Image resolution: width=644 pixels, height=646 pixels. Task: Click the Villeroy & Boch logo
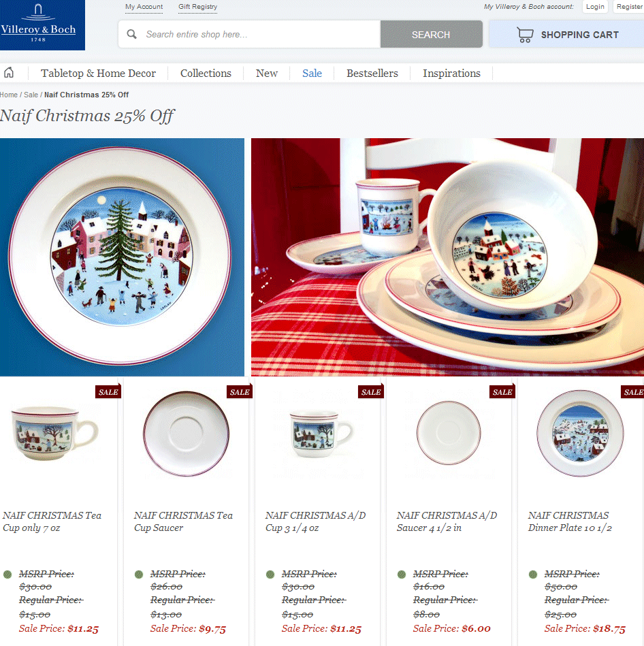(42, 25)
